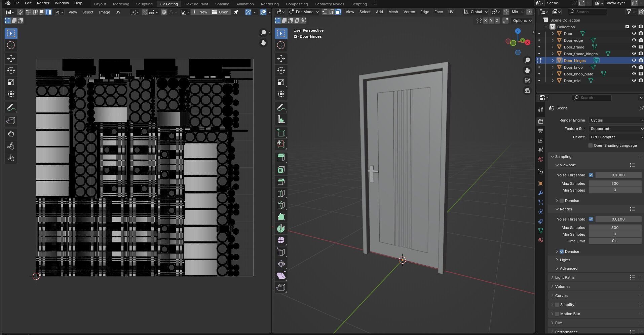The height and width of the screenshot is (335, 644).
Task: Switch to the Texture Paint workspace tab
Action: (x=196, y=4)
